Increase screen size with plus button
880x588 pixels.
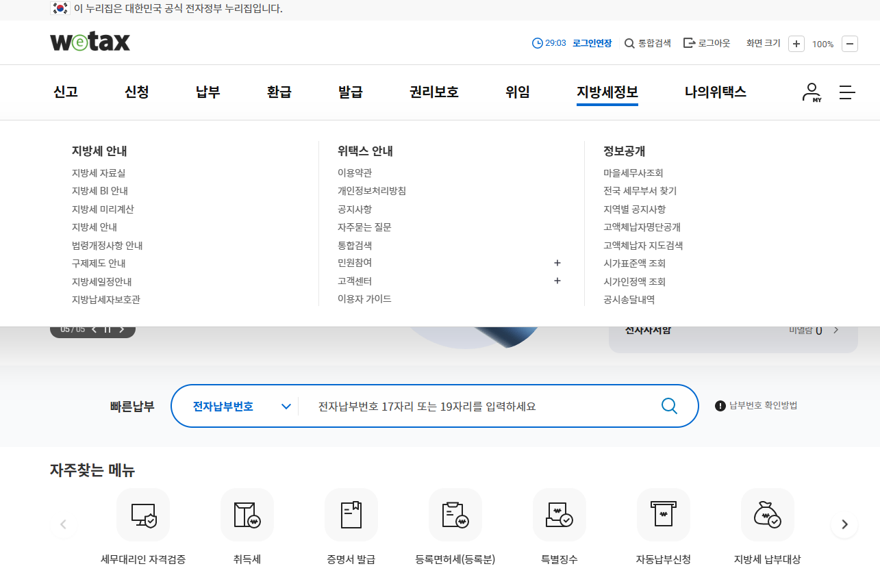coord(796,44)
